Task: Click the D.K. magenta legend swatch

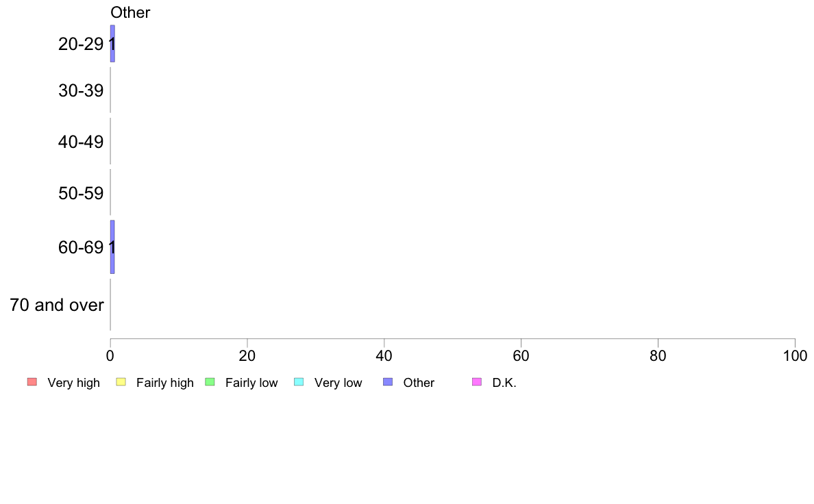Action: [477, 382]
